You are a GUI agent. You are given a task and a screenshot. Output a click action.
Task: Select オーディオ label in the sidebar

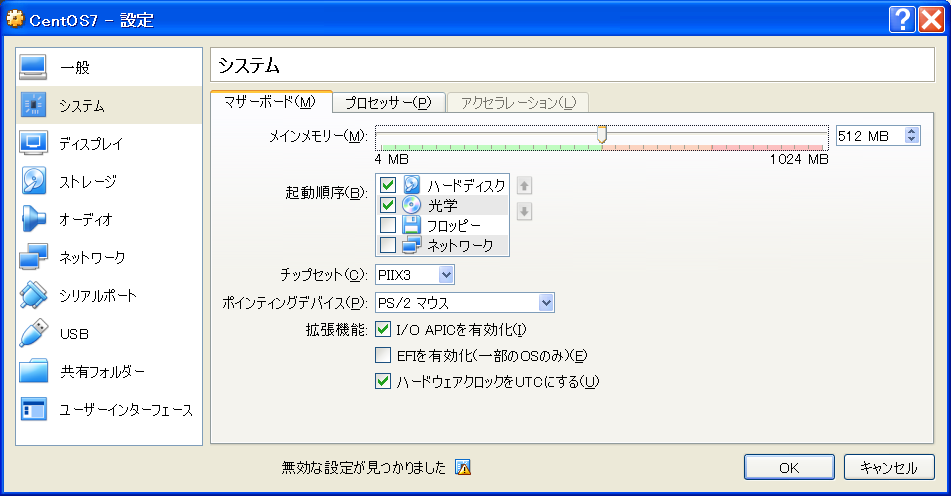(x=86, y=220)
